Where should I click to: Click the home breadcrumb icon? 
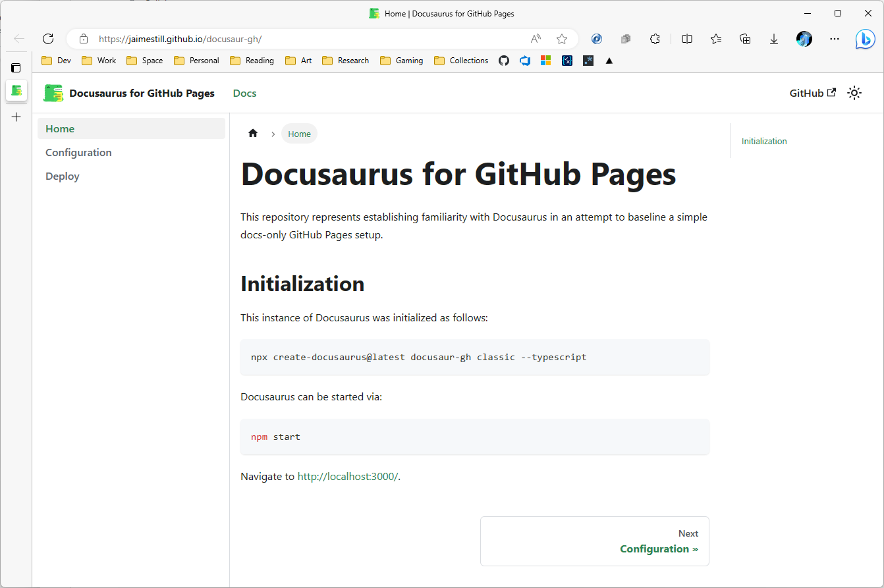pos(253,134)
